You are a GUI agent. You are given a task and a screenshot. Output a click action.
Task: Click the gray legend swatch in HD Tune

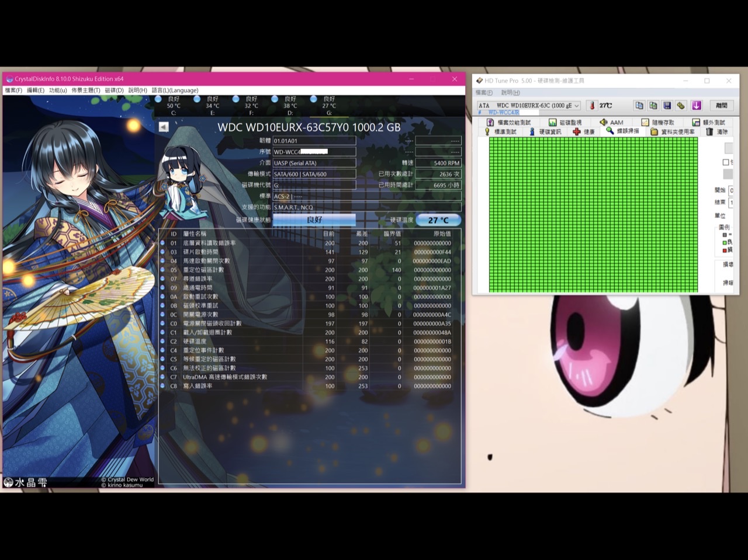tap(725, 235)
